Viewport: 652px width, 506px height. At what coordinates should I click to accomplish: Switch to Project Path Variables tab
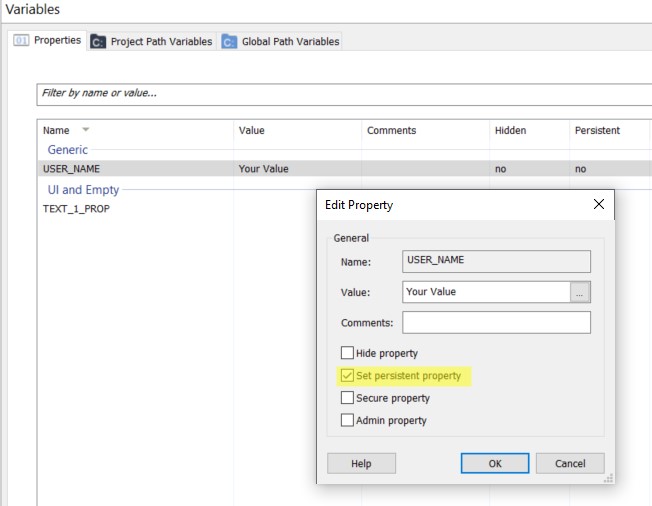(160, 42)
